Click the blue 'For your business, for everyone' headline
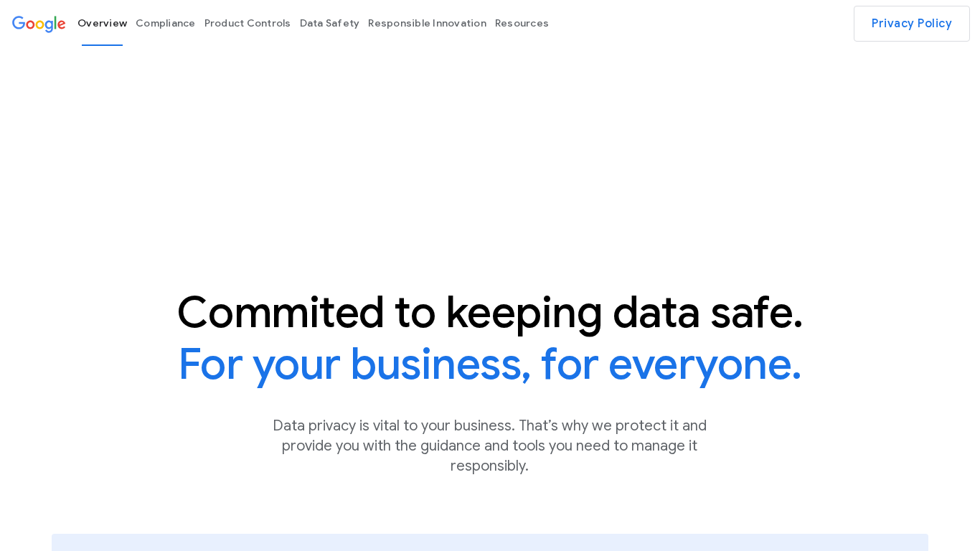This screenshot has width=980, height=551. tap(489, 364)
